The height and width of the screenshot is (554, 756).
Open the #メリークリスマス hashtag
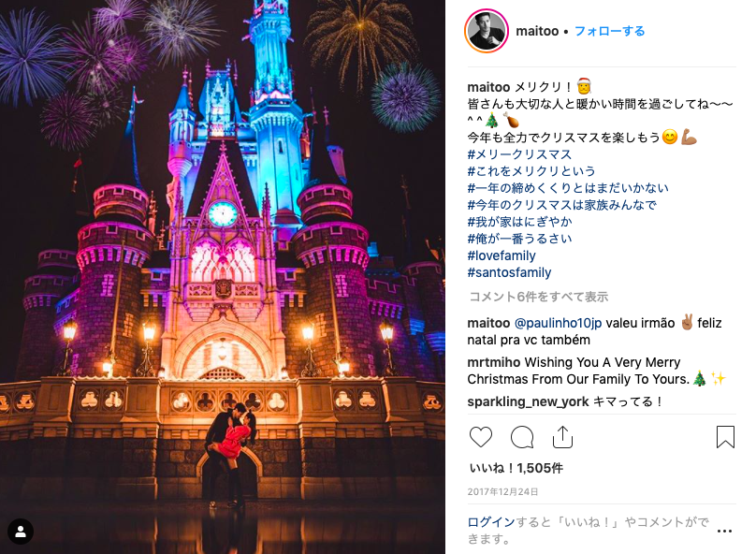pyautogui.click(x=519, y=154)
